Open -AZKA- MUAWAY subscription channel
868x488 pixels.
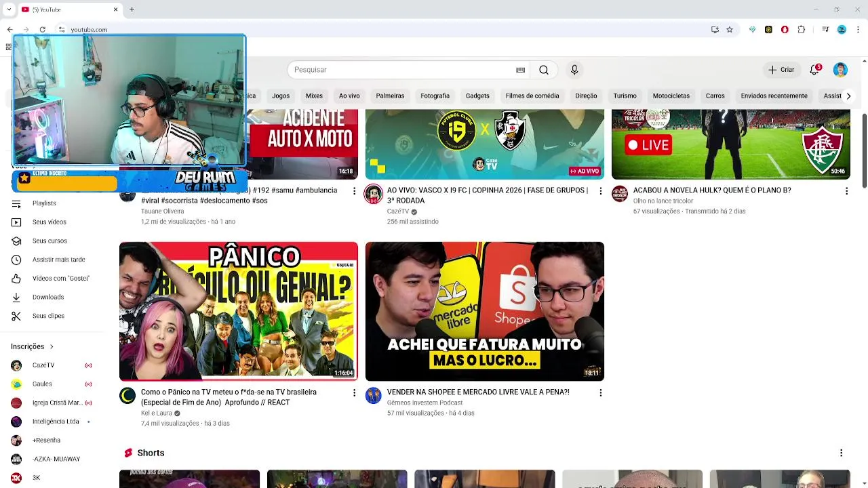[x=56, y=459]
